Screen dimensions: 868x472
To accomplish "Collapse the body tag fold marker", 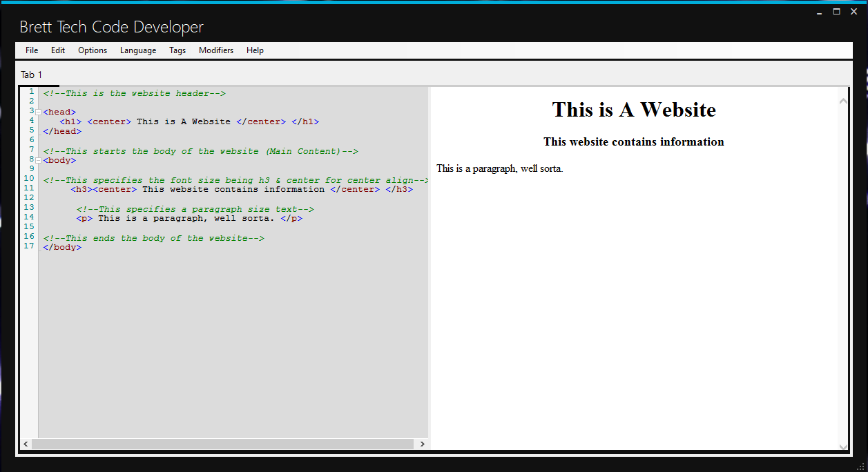I will click(38, 160).
